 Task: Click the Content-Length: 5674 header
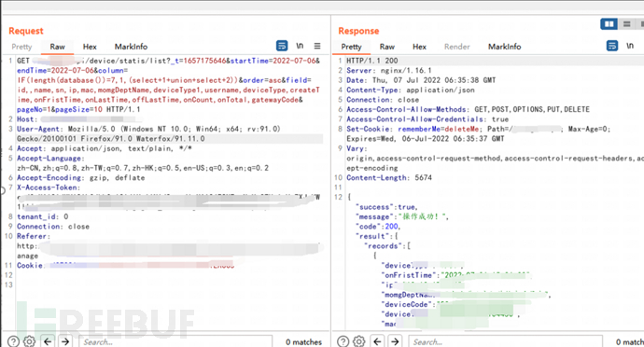pyautogui.click(x=389, y=178)
